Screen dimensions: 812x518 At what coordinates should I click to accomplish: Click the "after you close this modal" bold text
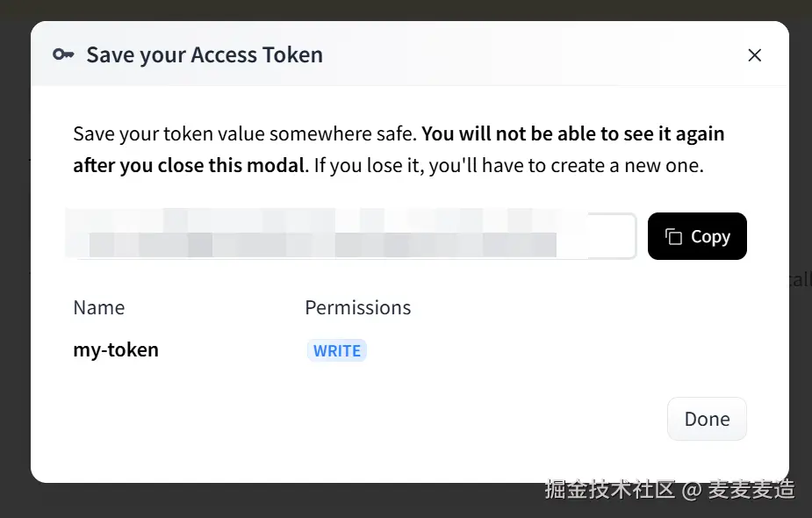[189, 166]
